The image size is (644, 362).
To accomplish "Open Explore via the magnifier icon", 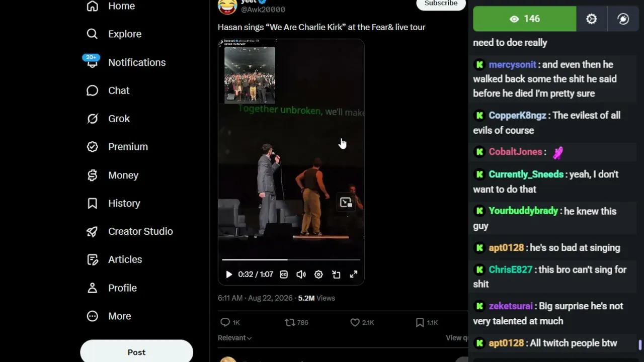I will pyautogui.click(x=92, y=34).
